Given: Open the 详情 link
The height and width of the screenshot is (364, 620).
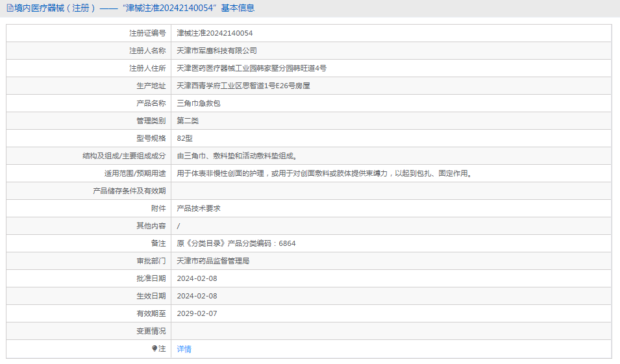Looking at the screenshot, I should tap(184, 349).
